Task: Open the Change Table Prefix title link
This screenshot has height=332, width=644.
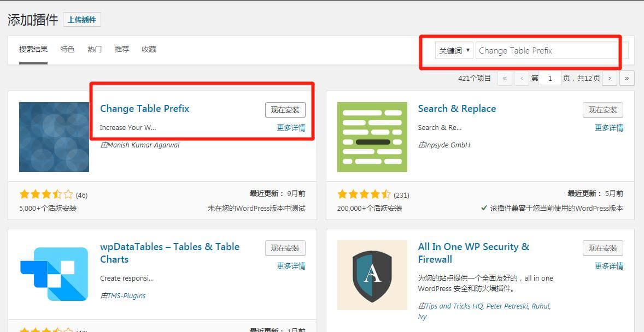Action: click(144, 109)
